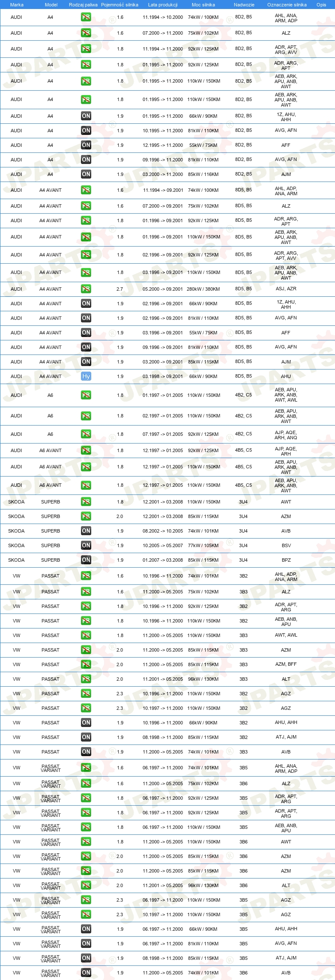The width and height of the screenshot is (335, 980).
Task: Click the 12.1995 -> 11.2000 production years cell
Action: (163, 145)
